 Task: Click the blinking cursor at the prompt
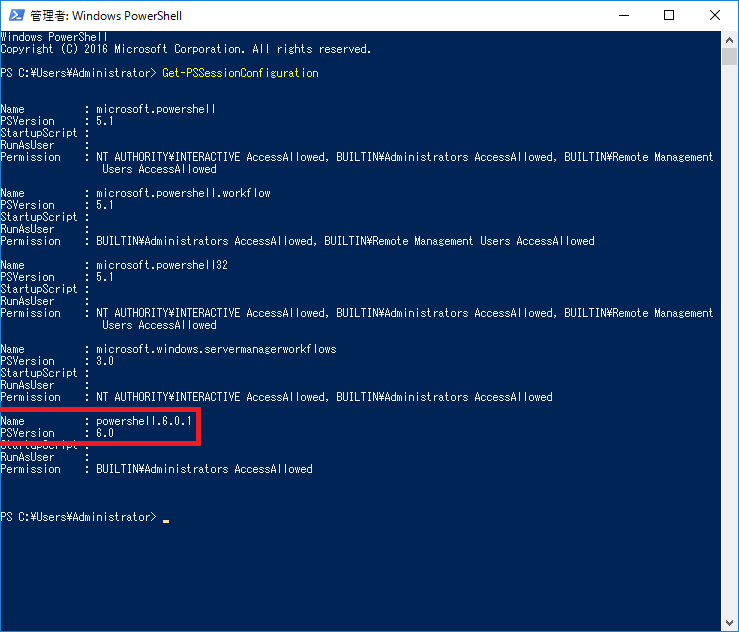click(166, 521)
